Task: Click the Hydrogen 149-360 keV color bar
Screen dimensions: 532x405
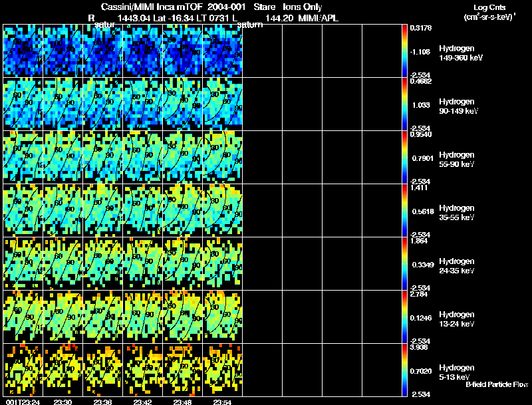Action: [406, 51]
